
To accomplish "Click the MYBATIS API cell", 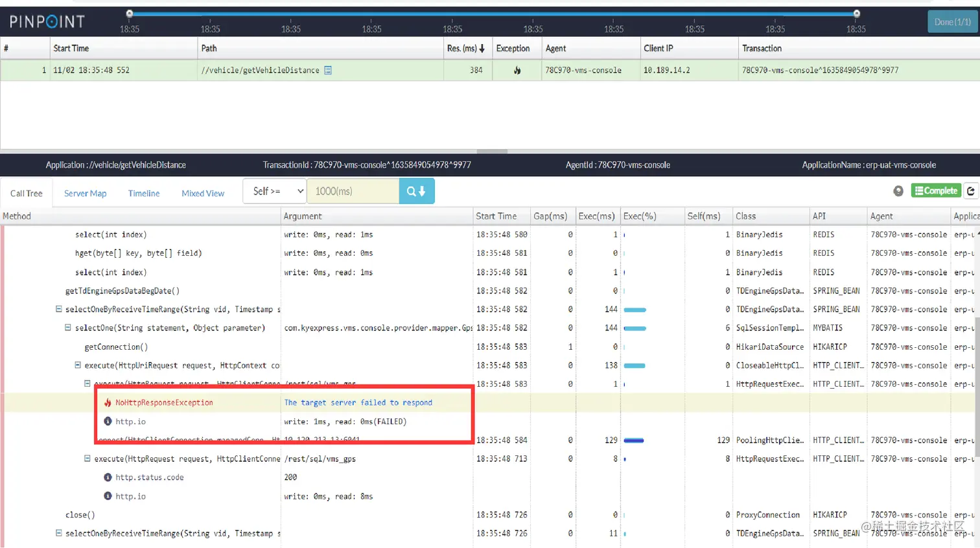I will coord(828,328).
